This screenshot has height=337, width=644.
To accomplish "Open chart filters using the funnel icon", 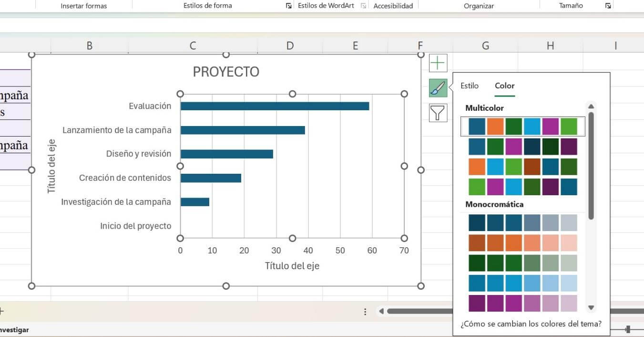I will pyautogui.click(x=438, y=113).
